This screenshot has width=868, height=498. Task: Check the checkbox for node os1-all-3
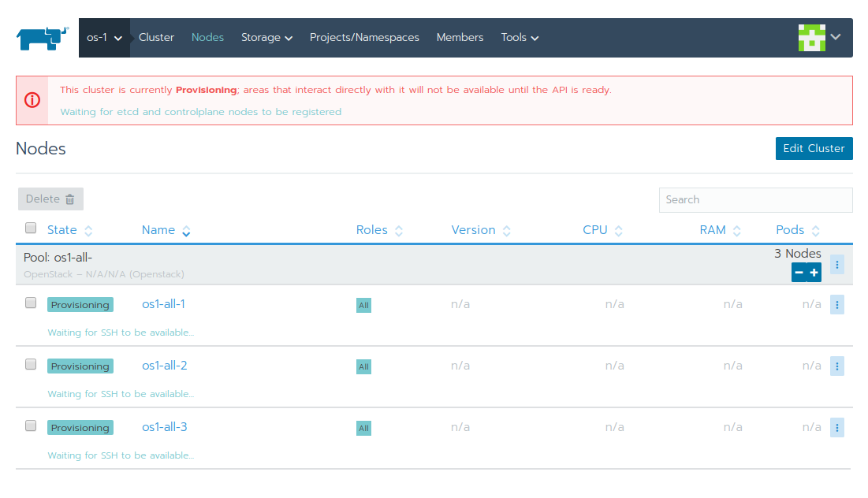[x=30, y=425]
